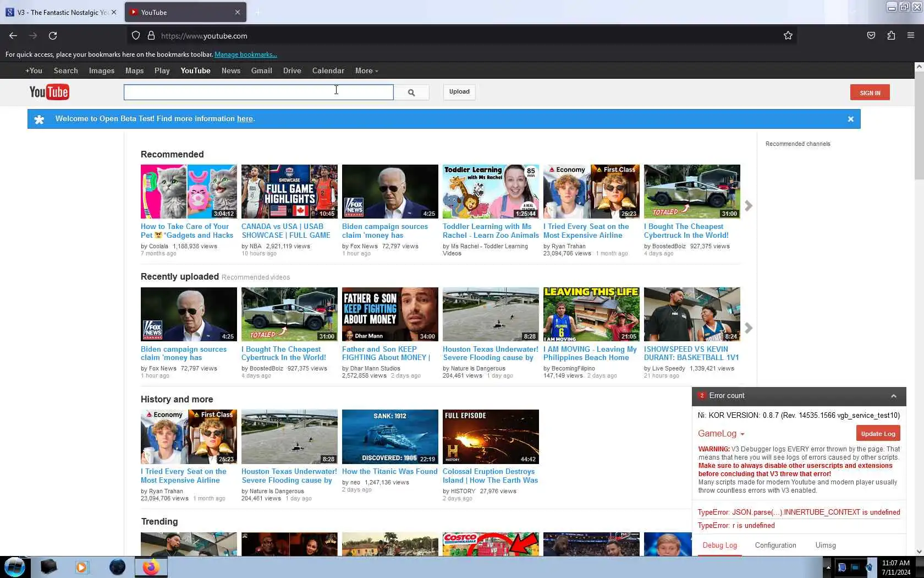Open News in the top navigation

231,71
